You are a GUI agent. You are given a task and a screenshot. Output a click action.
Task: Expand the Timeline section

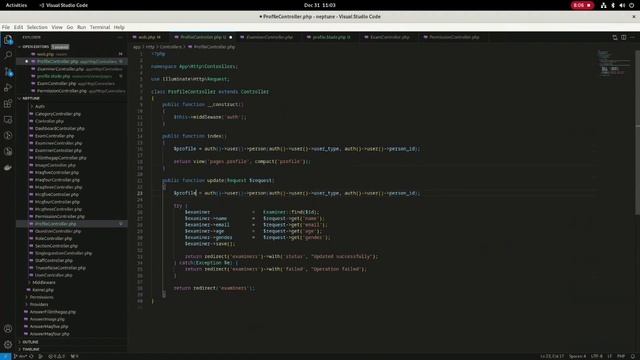71,349
